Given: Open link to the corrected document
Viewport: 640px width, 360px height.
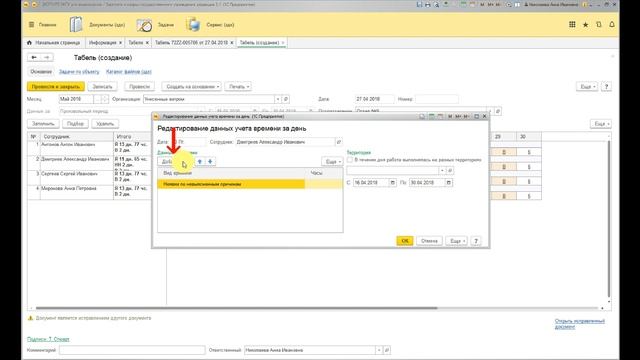Looking at the screenshot, I should pyautogui.click(x=580, y=324).
